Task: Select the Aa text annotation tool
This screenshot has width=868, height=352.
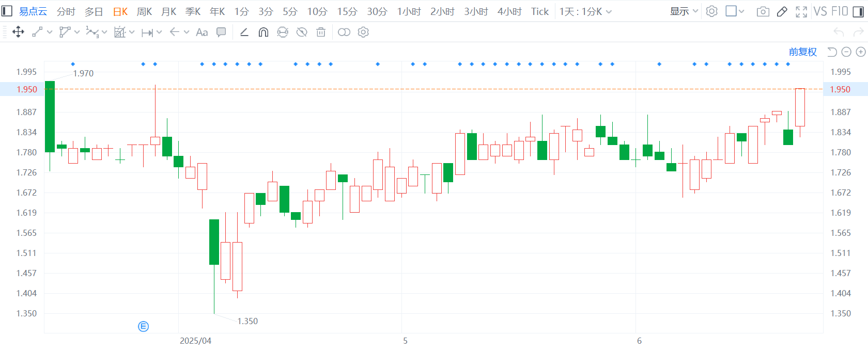Action: tap(202, 33)
